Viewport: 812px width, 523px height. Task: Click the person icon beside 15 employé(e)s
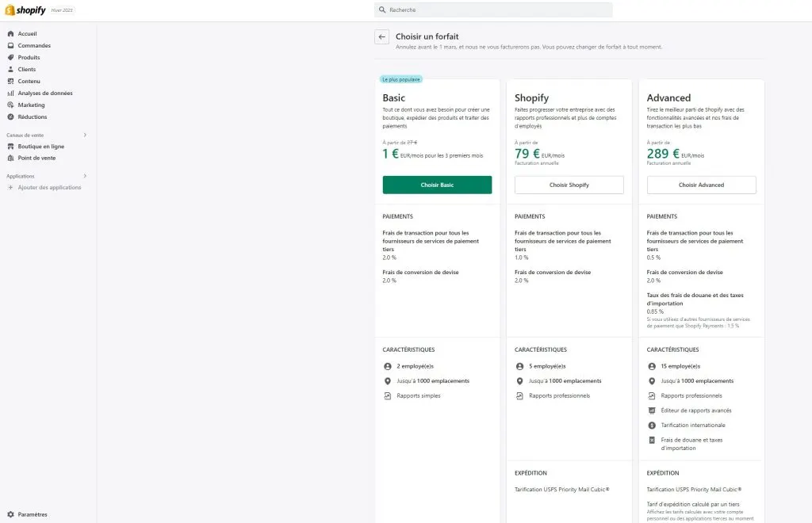pos(652,366)
